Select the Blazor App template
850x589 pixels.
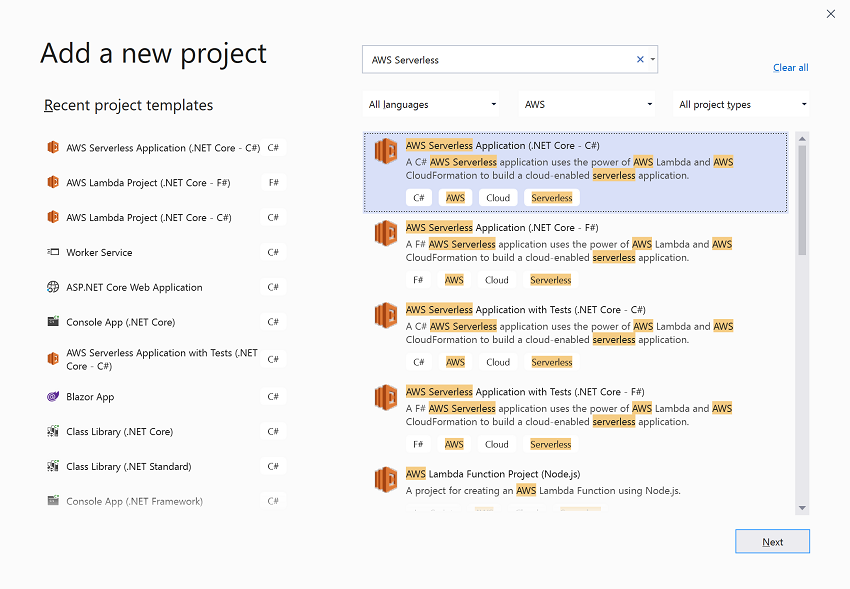tap(165, 397)
